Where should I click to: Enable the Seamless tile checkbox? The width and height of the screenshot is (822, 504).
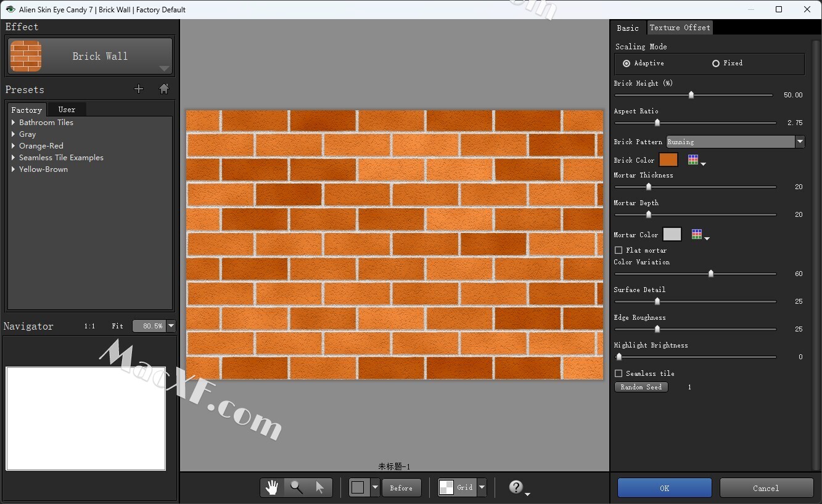pos(619,373)
